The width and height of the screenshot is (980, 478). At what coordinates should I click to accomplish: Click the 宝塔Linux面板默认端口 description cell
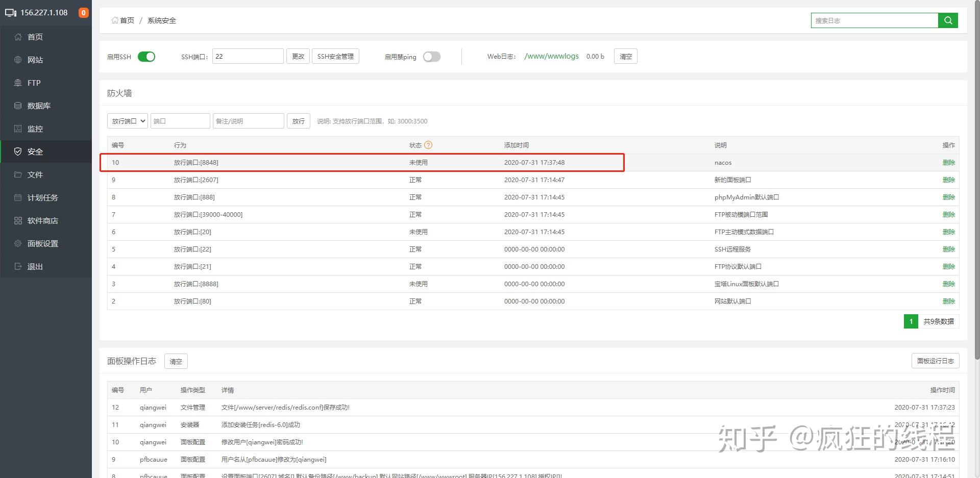(x=746, y=284)
